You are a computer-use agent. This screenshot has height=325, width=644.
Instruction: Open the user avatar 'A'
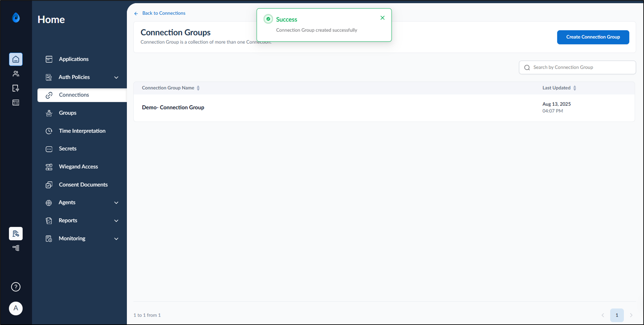pos(16,308)
